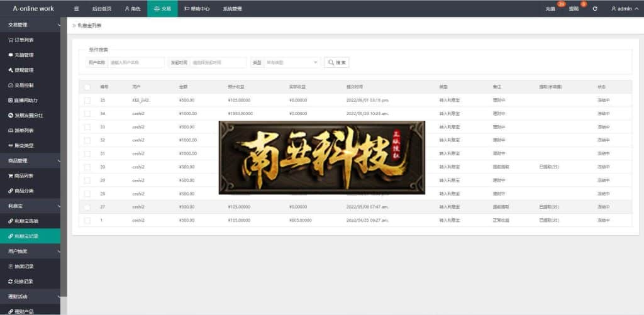Image resolution: width=644 pixels, height=315 pixels.
Task: Check the checkbox for row 33
Action: point(87,127)
